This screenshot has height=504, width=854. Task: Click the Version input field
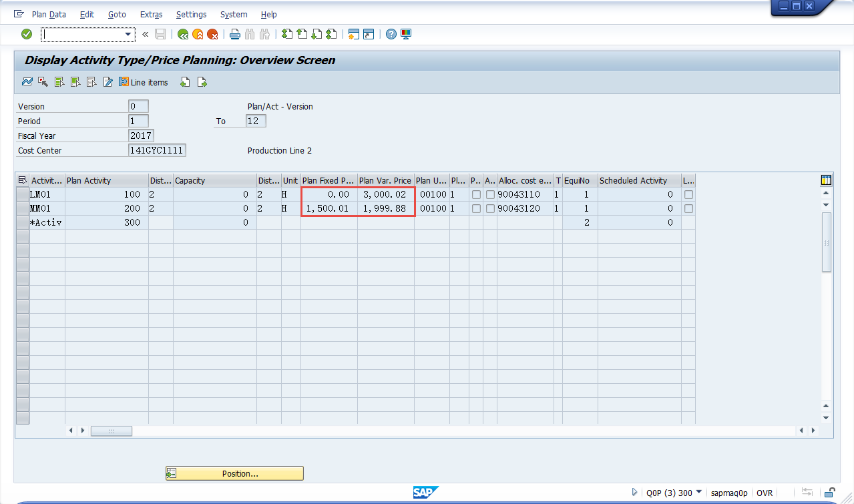[138, 106]
